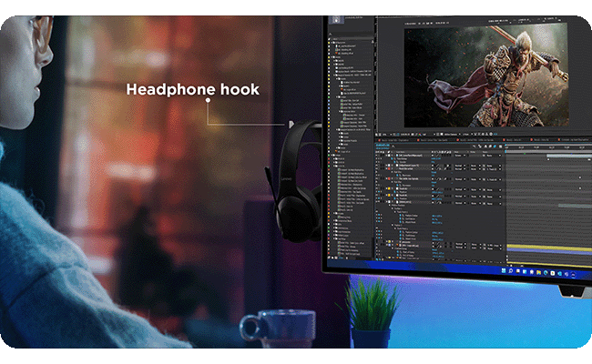
Task: Select the yellow layer bar in the timeline
Action: (549, 248)
